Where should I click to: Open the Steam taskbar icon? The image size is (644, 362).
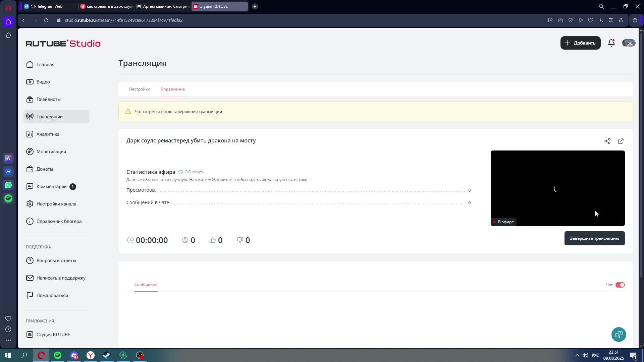107,355
